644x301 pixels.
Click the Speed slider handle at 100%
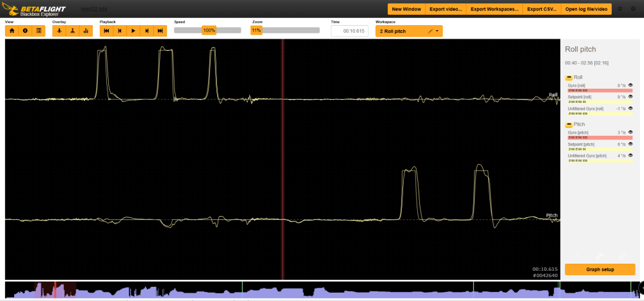pyautogui.click(x=209, y=30)
